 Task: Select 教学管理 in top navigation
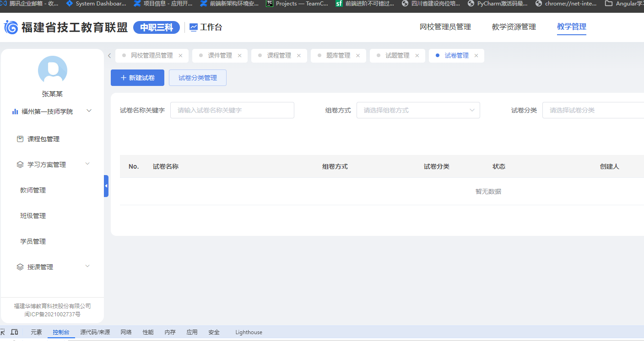point(571,27)
